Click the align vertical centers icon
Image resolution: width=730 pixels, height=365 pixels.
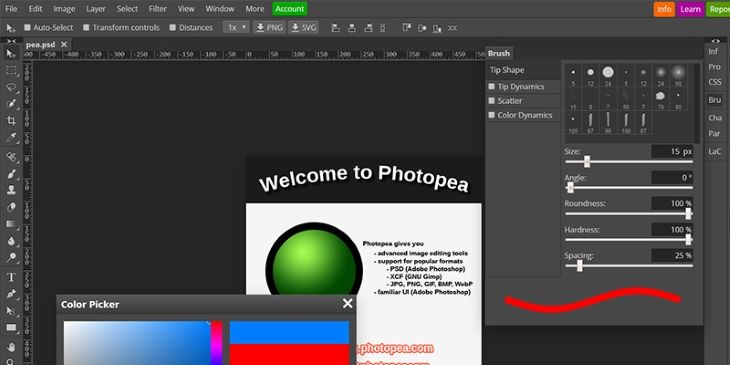[x=422, y=28]
